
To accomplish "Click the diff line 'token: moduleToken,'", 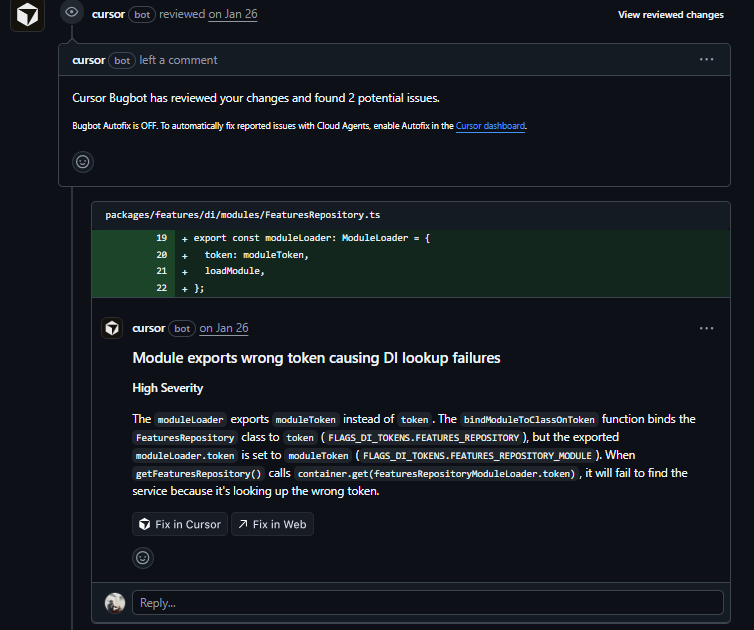I will 257,255.
